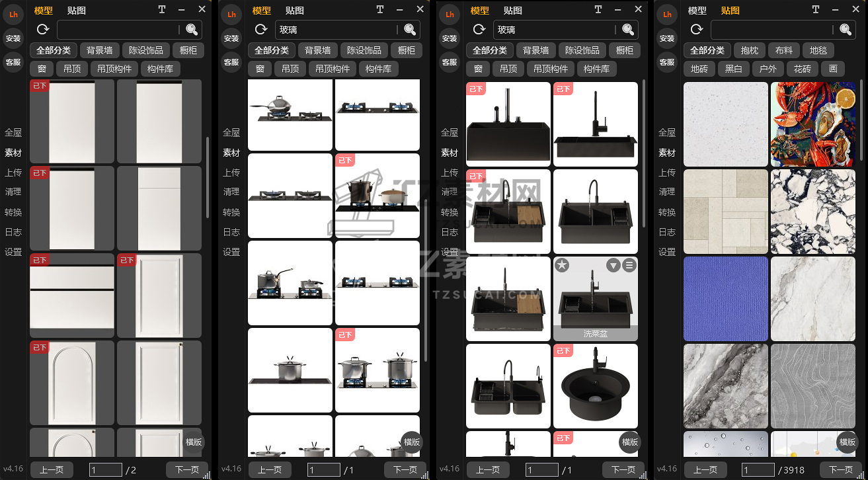This screenshot has height=480, width=868.
Task: Select 花砖 category in the texture panel
Action: 803,69
